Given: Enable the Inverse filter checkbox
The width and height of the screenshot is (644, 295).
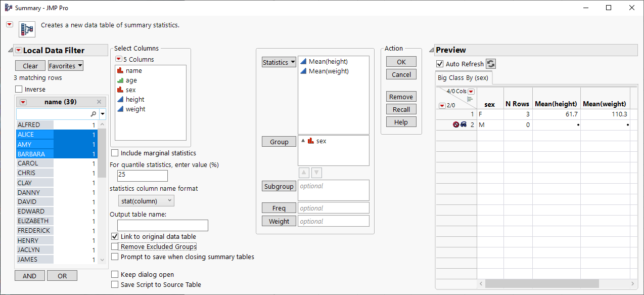Looking at the screenshot, I should pyautogui.click(x=19, y=90).
